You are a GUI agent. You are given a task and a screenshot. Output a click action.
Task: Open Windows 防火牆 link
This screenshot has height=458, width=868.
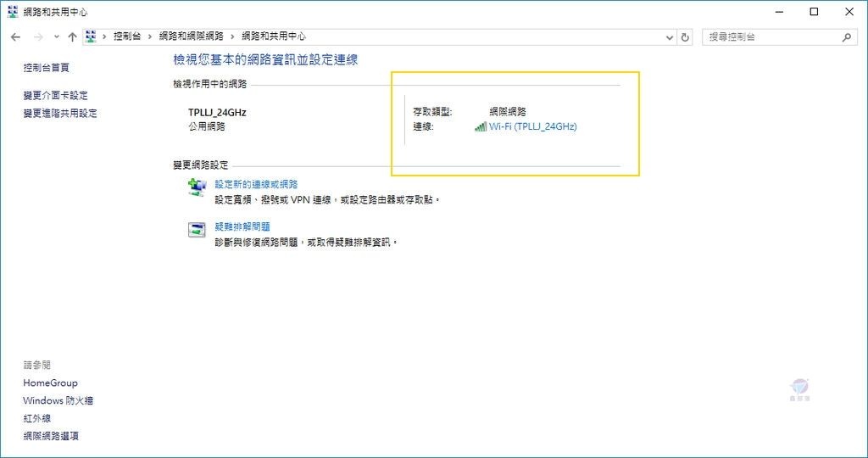point(58,400)
